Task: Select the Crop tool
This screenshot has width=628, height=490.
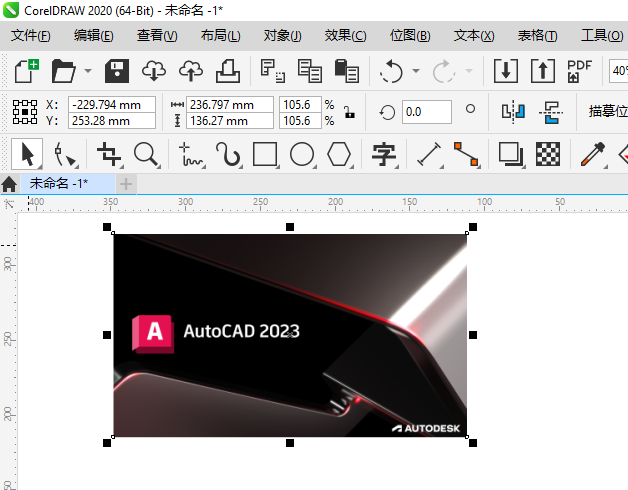Action: [108, 154]
